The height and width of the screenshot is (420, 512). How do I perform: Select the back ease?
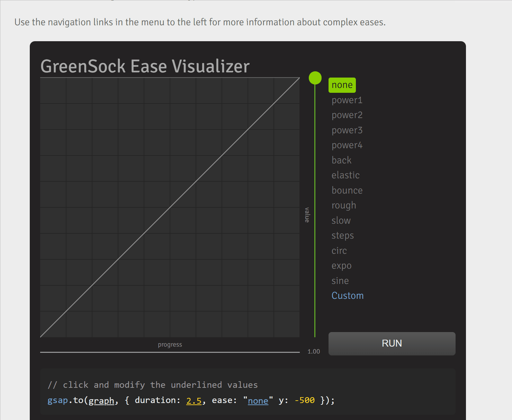pyautogui.click(x=341, y=160)
